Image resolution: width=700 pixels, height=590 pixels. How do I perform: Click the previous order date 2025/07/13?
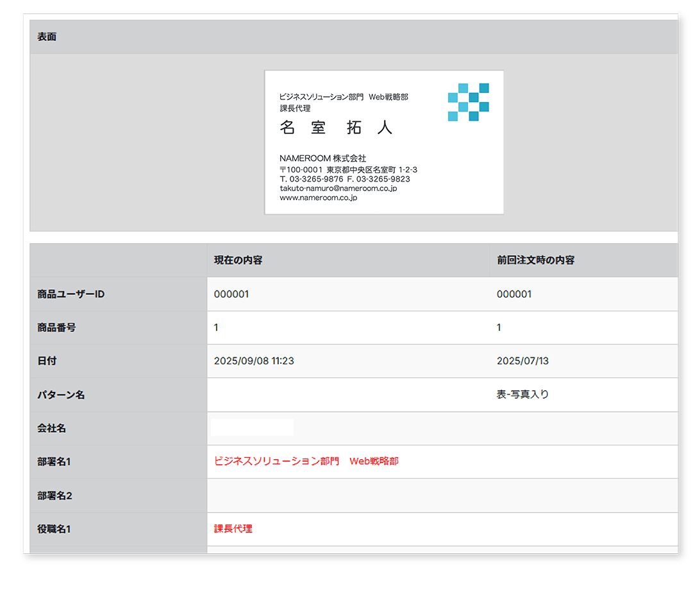coord(522,361)
